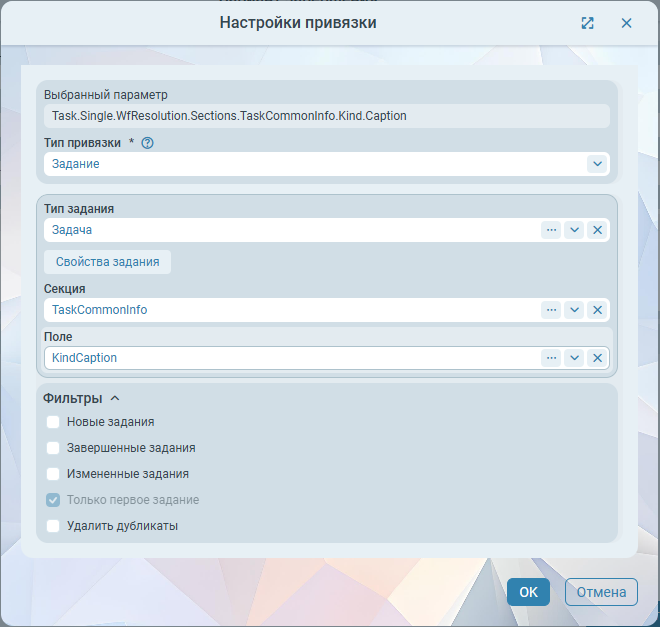Expand the Тип задания dropdown list

click(574, 230)
